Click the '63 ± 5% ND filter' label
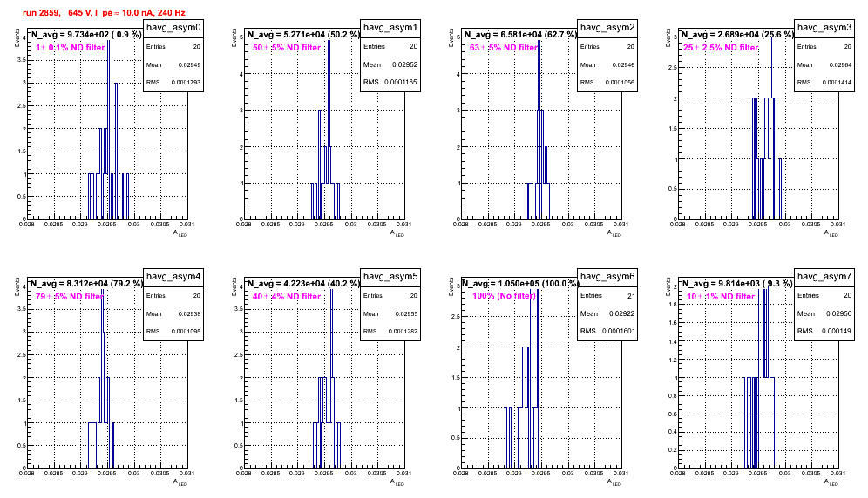The height and width of the screenshot is (498, 868). click(504, 48)
